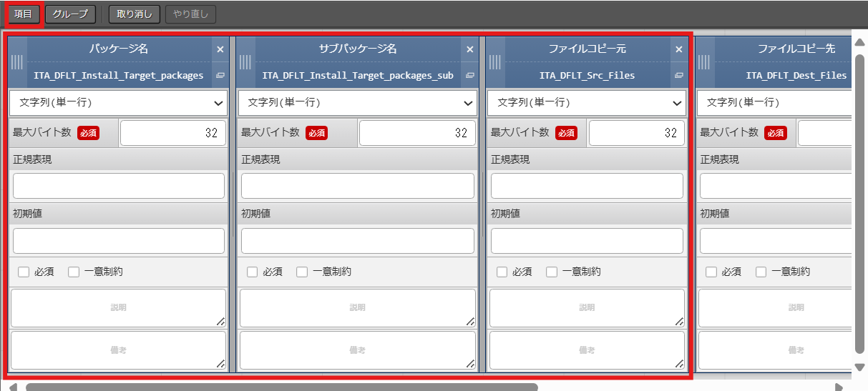Check 必須 checkbox in ファイルコピー先 column
868x391 pixels.
pyautogui.click(x=711, y=272)
